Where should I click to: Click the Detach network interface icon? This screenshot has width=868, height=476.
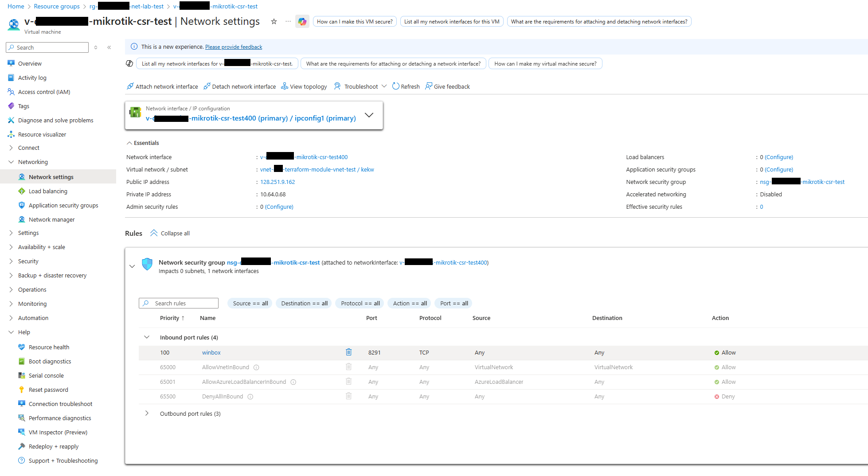[207, 86]
